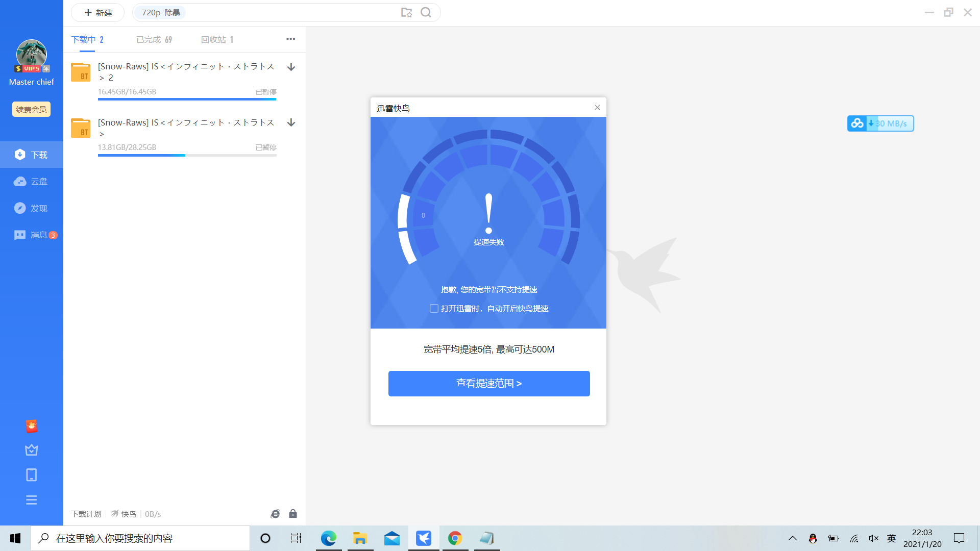Open Kuainiao (快鸟) in status bar
This screenshot has height=551, width=980.
click(x=124, y=514)
